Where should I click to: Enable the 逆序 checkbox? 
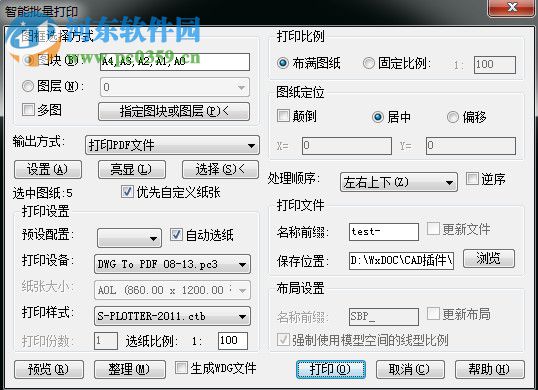[x=472, y=178]
